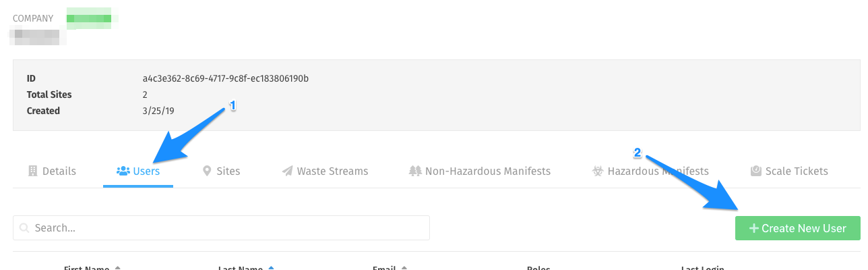Create a new user with the green button
This screenshot has width=868, height=270.
point(798,228)
